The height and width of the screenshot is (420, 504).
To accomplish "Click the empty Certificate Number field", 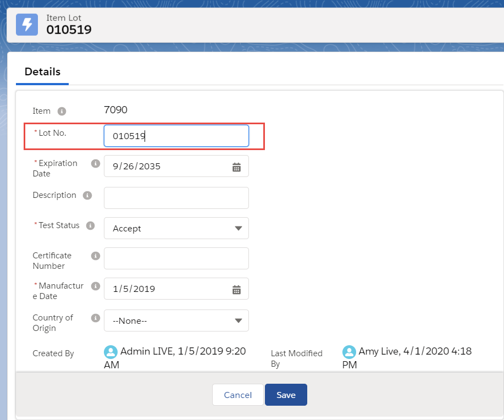I will (176, 258).
